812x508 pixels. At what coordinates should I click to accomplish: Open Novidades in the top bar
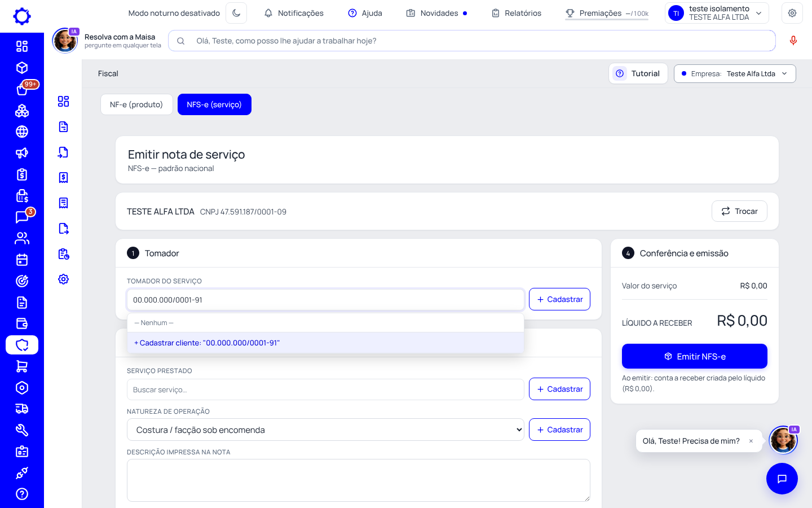[436, 13]
